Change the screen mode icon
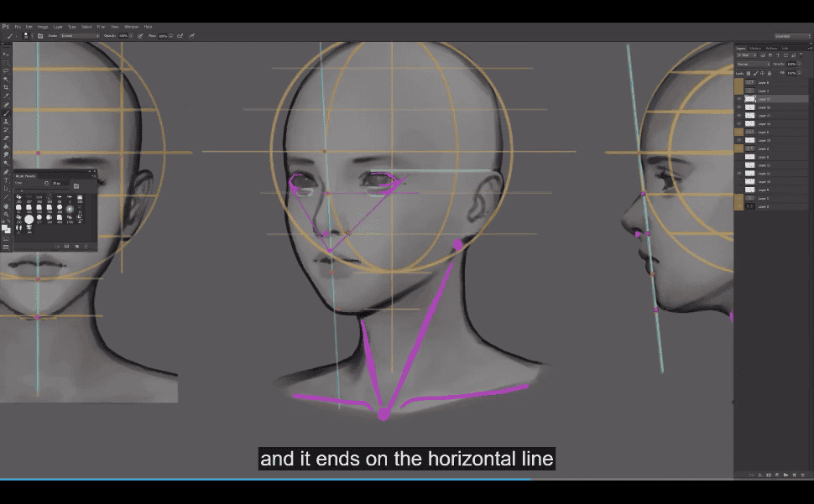 [x=6, y=248]
